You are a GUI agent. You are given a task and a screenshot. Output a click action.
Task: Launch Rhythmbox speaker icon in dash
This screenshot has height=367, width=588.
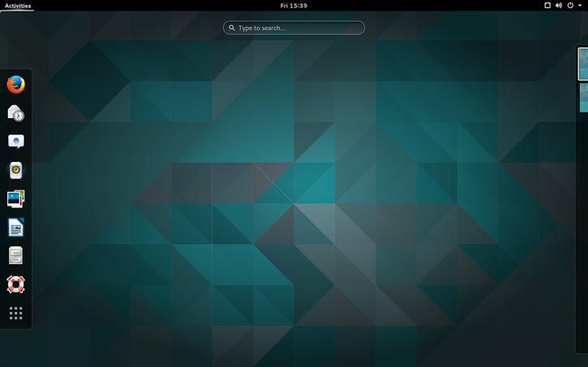tap(15, 170)
